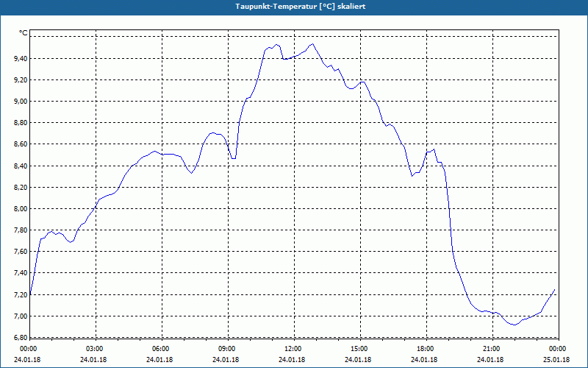Click the 18:00 x-axis label
Viewport: 588px width, 368px height.
point(426,349)
